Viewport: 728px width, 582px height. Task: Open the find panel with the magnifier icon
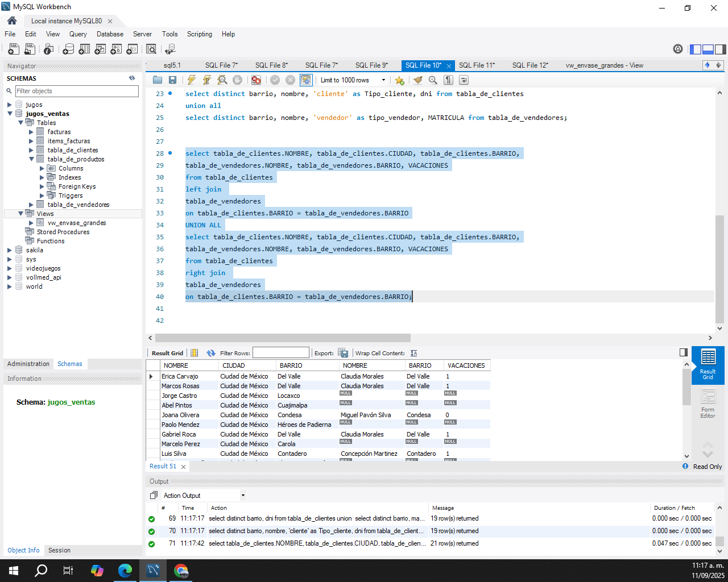point(433,80)
